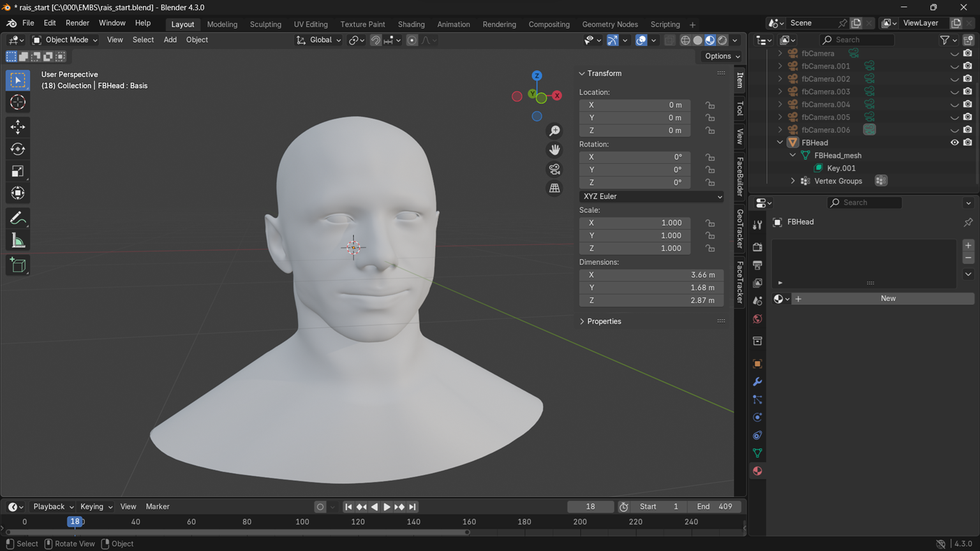Image resolution: width=980 pixels, height=551 pixels.
Task: Open the Keying dropdown in timeline
Action: click(96, 506)
